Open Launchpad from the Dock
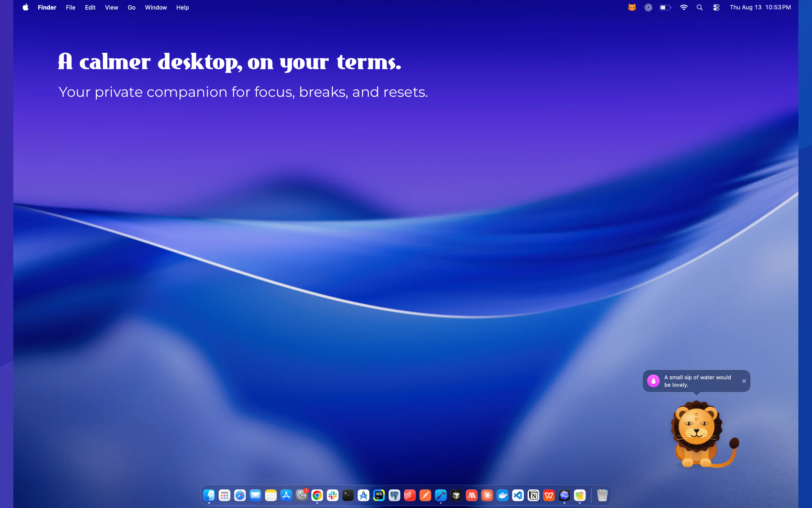Screen dimensions: 812x508 click(x=224, y=495)
